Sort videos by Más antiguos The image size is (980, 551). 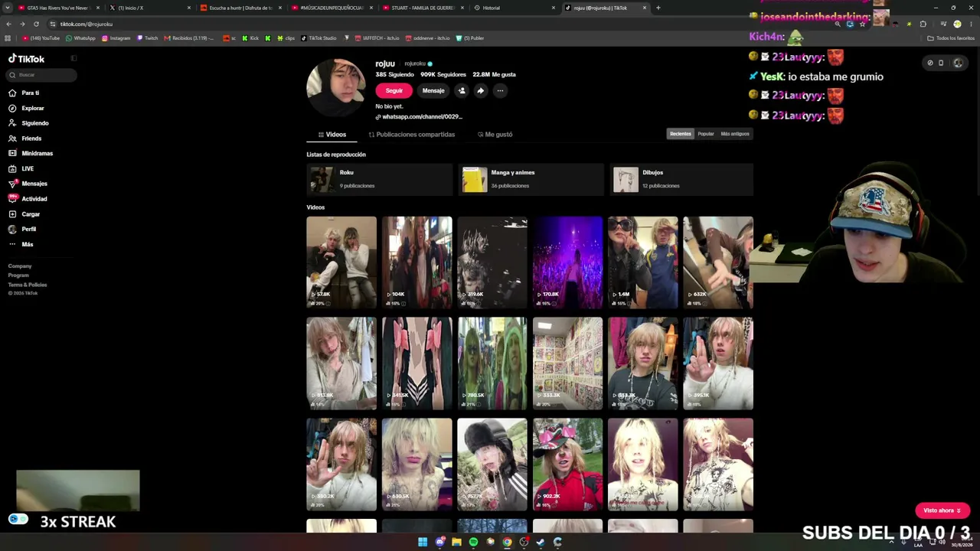735,134
